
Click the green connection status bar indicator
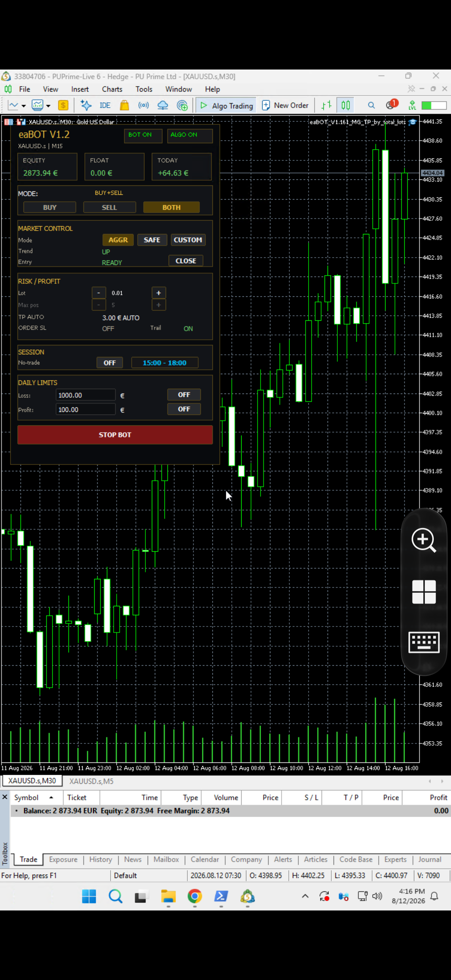click(433, 105)
